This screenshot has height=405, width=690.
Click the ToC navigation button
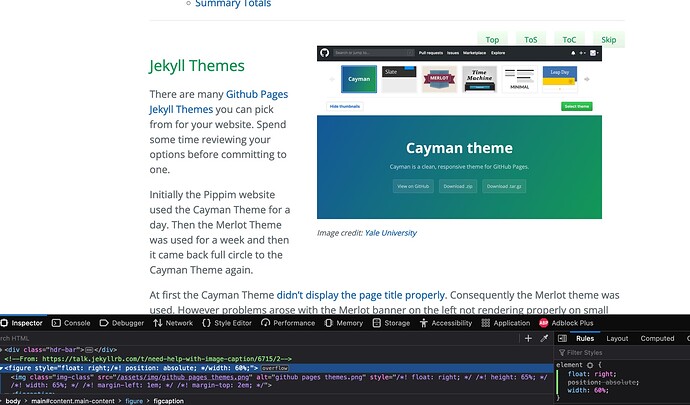(569, 40)
